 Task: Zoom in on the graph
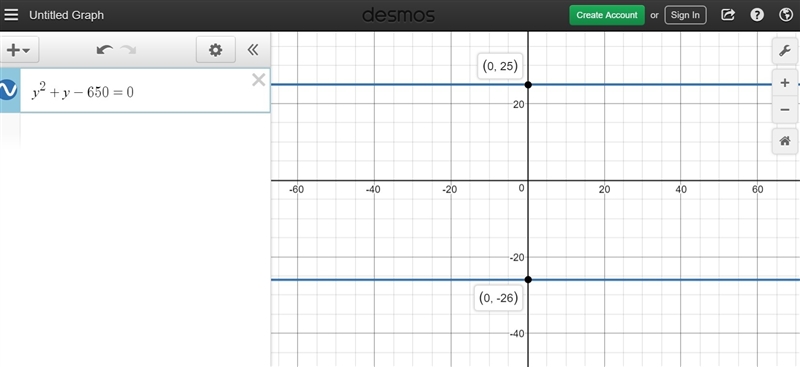785,83
